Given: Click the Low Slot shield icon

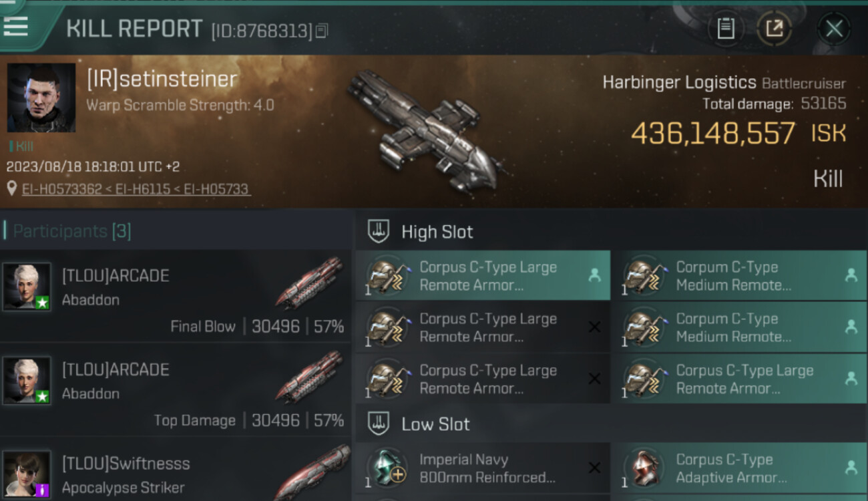Looking at the screenshot, I should click(379, 424).
